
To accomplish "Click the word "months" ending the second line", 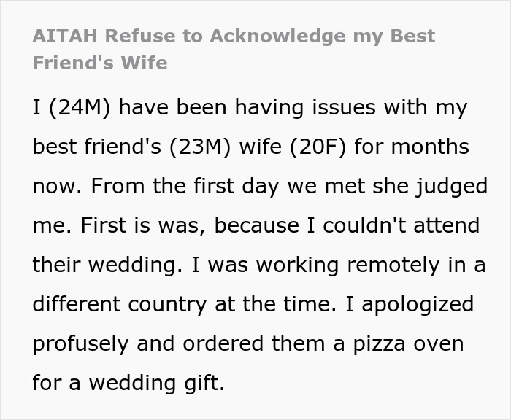I will [430, 147].
